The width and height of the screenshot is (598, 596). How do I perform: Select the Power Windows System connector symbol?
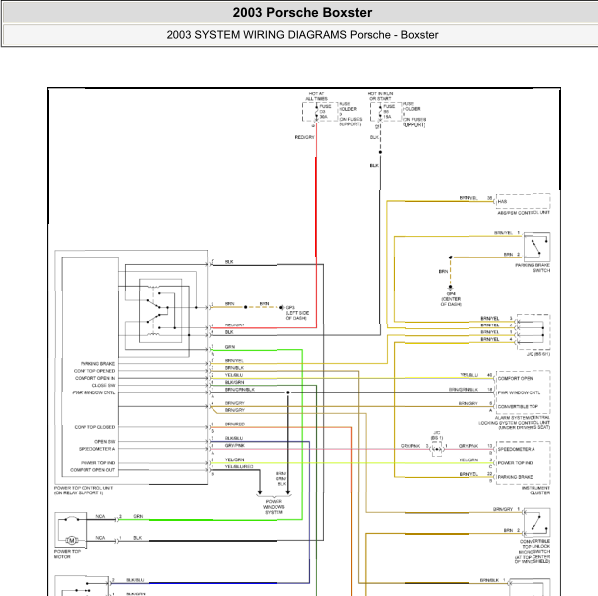coord(274,496)
